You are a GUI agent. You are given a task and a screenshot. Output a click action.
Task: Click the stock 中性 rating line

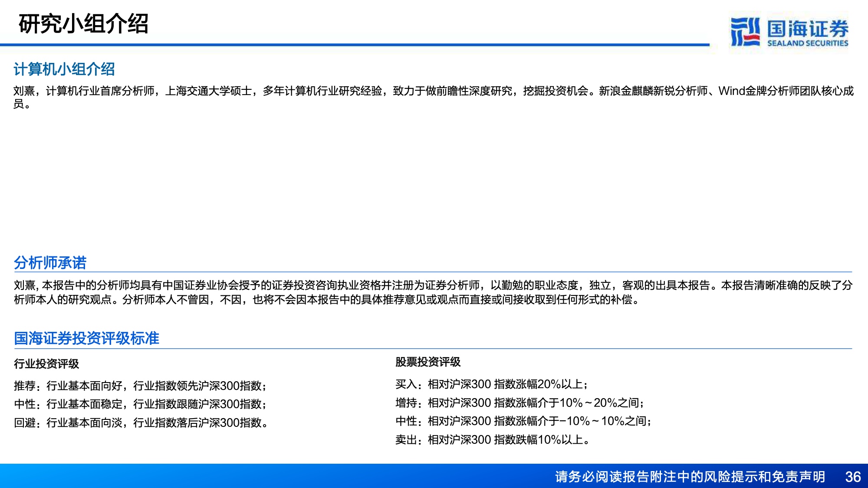(523, 421)
